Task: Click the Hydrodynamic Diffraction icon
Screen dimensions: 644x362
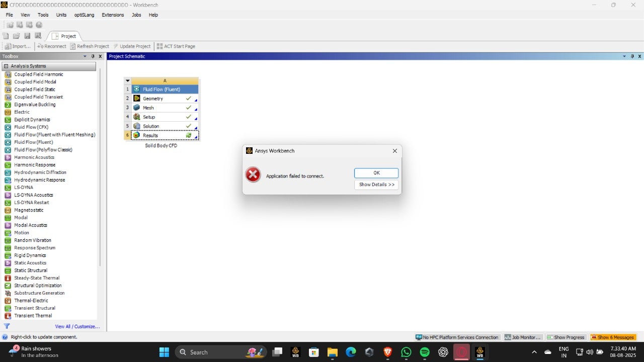Action: [8, 172]
